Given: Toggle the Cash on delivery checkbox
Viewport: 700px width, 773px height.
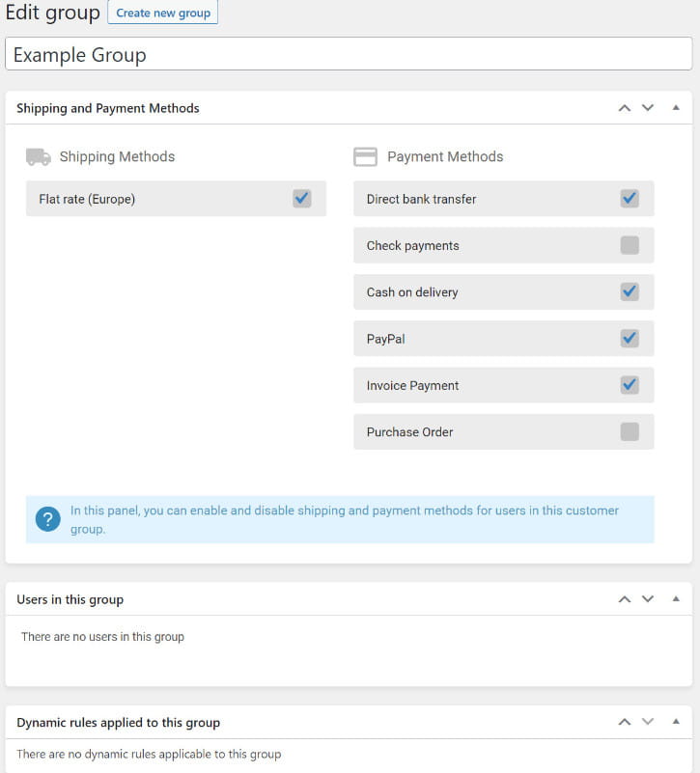Looking at the screenshot, I should coord(630,291).
